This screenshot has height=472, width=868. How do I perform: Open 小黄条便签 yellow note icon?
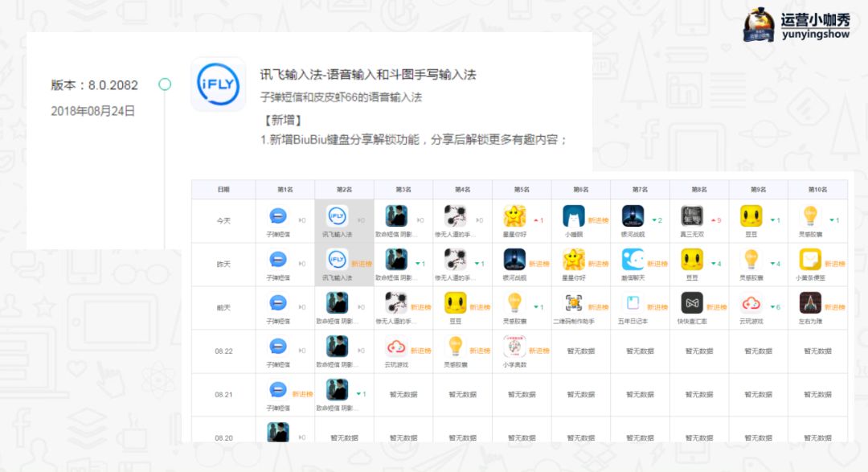pos(810,259)
